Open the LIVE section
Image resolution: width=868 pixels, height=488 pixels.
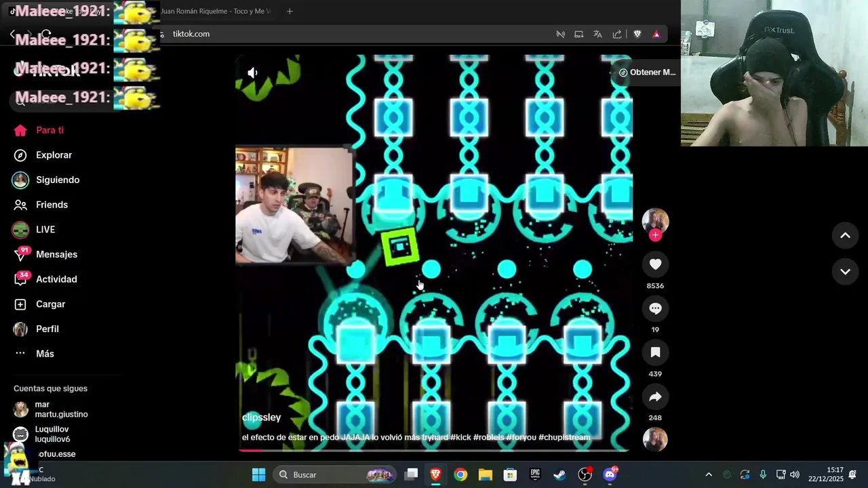45,230
